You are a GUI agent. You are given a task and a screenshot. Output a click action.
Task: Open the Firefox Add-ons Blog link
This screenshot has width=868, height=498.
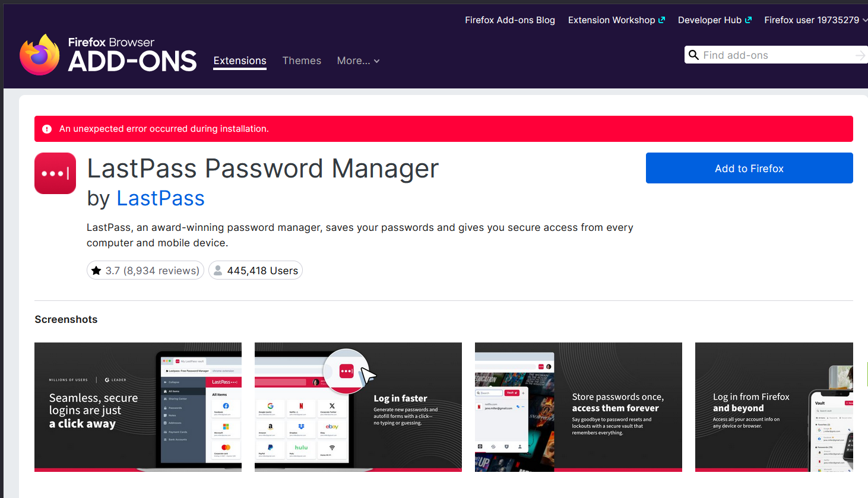(x=510, y=20)
